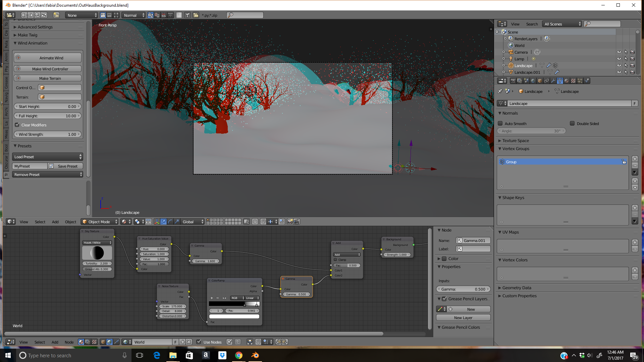Open the Particles properties tab
Image resolution: width=644 pixels, height=362 pixels.
point(580,81)
